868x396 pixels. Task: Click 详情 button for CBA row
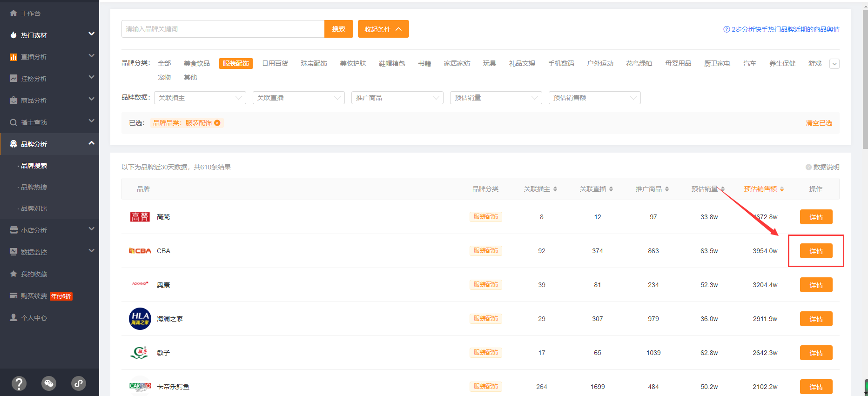click(x=816, y=251)
